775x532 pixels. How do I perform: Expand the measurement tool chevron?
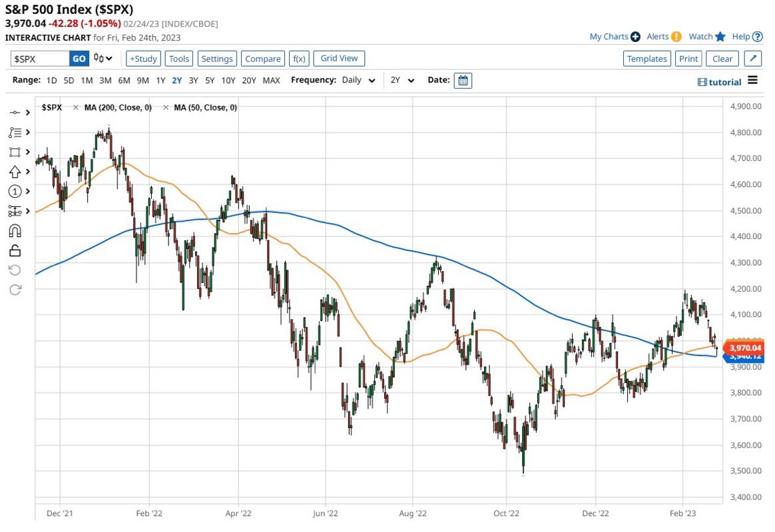29,210
